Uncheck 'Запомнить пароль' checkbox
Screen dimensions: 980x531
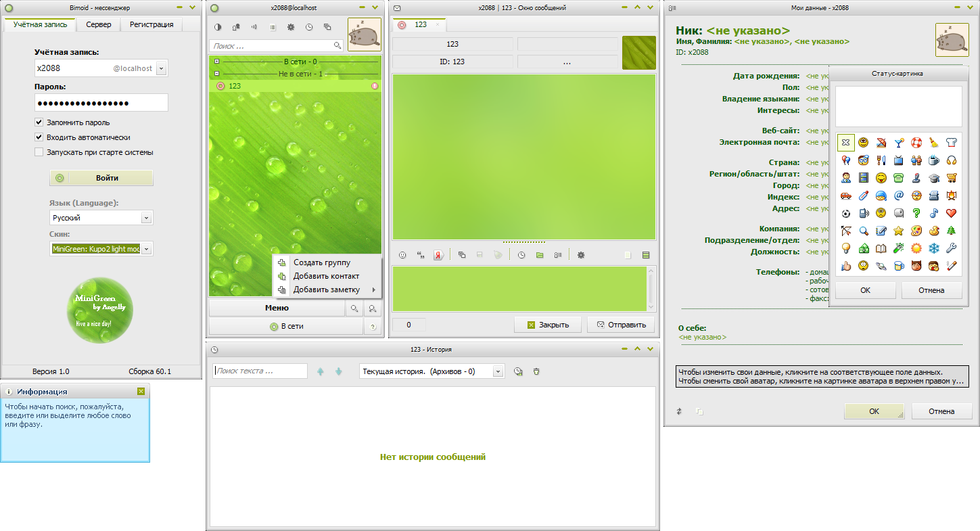[x=39, y=122]
